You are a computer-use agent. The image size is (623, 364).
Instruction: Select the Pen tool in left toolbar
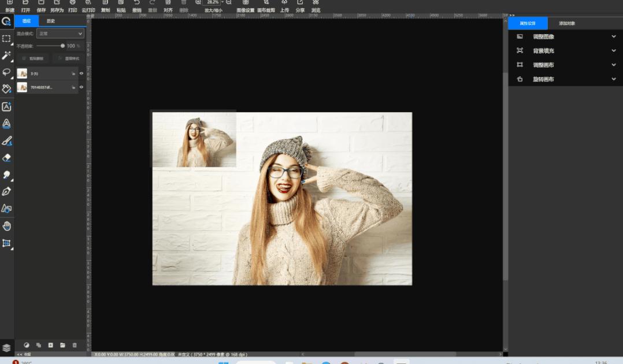(7, 191)
